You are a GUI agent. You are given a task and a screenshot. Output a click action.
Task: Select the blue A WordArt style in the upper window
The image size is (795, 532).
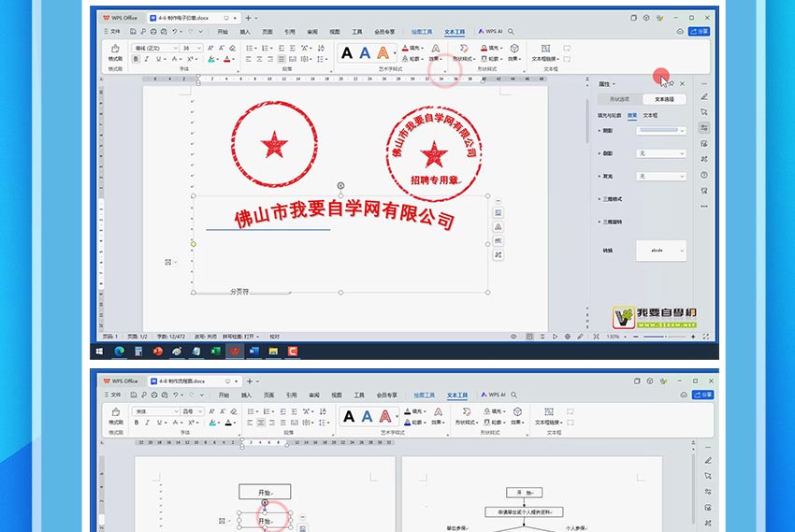pyautogui.click(x=365, y=52)
